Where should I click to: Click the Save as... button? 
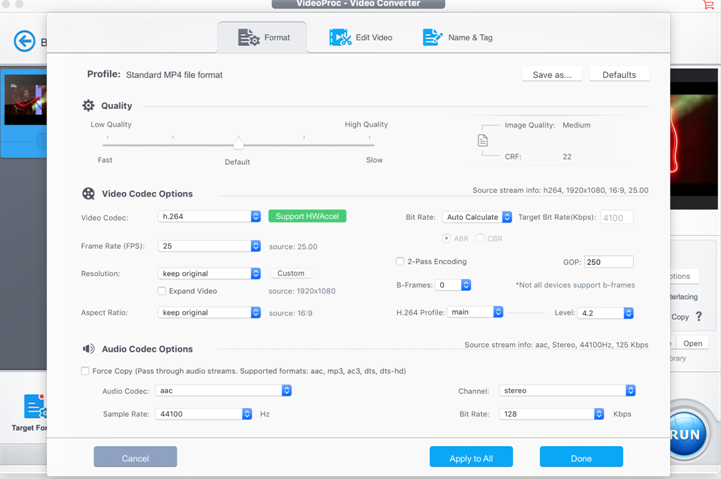click(552, 74)
